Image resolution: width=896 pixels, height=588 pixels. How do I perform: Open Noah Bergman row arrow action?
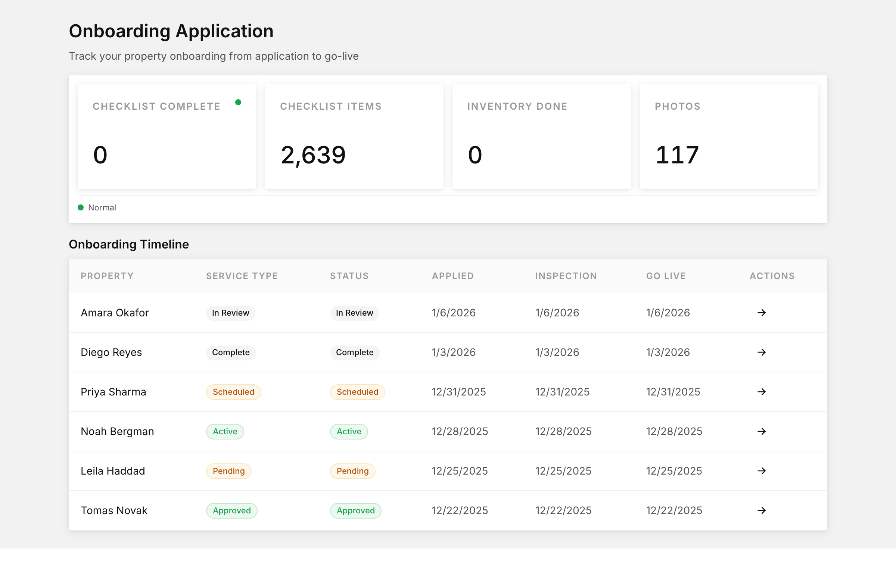(x=761, y=431)
